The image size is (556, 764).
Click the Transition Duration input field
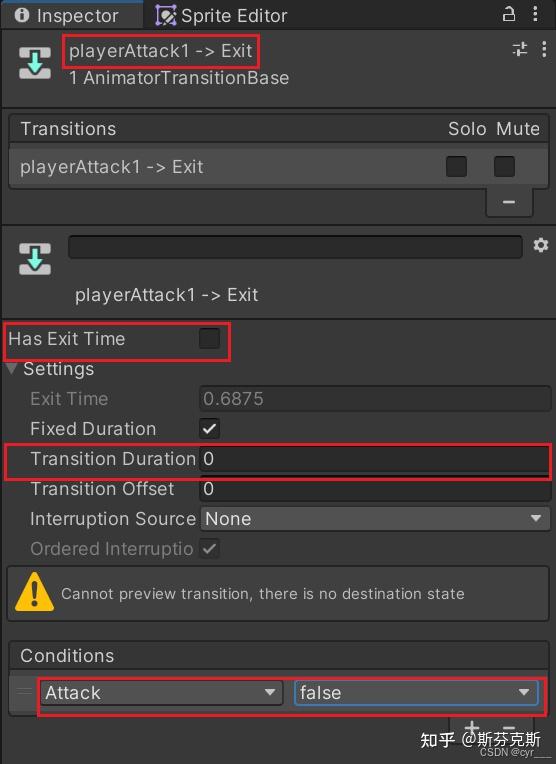(375, 458)
